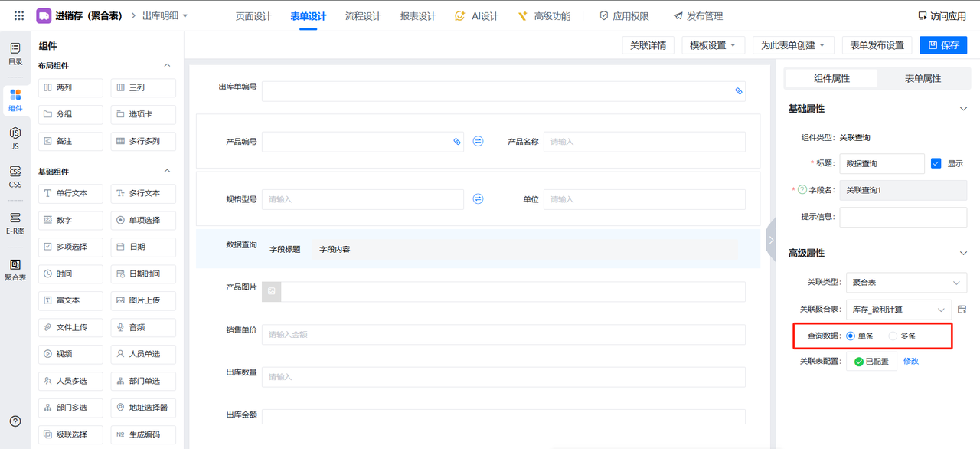Open the JS sidebar panel
This screenshot has height=449, width=980.
coord(15,138)
